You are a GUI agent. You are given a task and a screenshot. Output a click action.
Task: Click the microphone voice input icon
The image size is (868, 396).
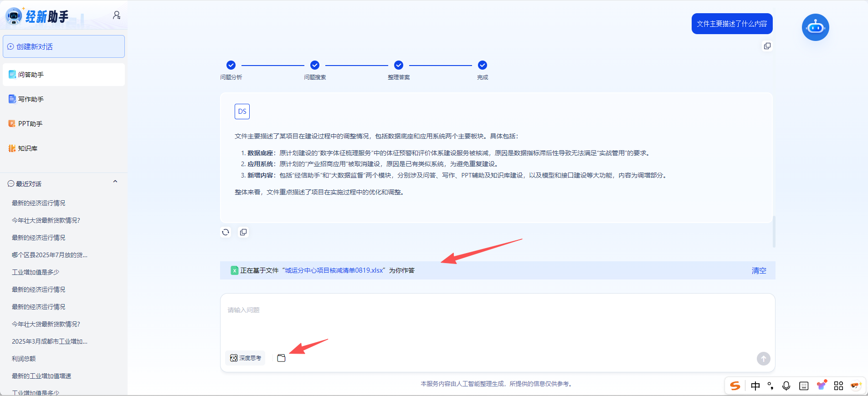coord(786,386)
